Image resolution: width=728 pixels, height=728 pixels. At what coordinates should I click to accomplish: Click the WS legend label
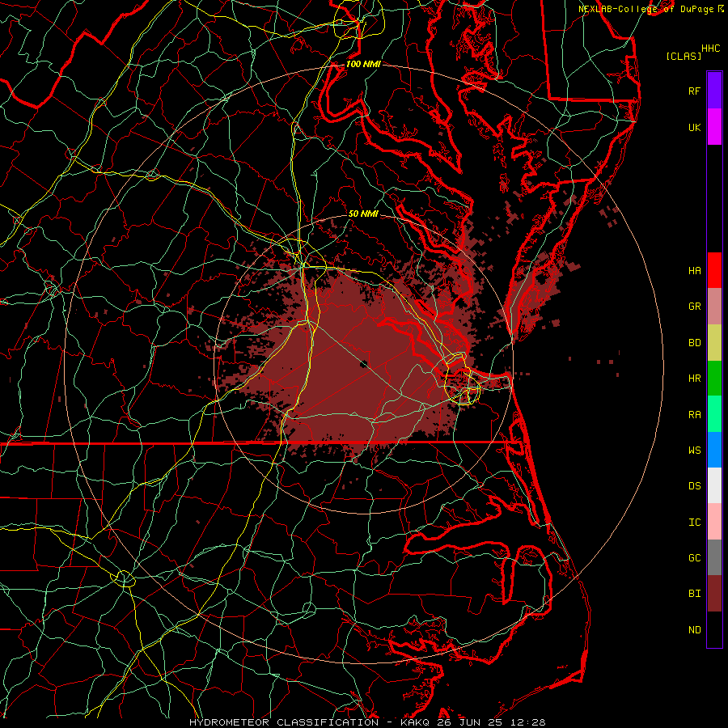coord(694,451)
